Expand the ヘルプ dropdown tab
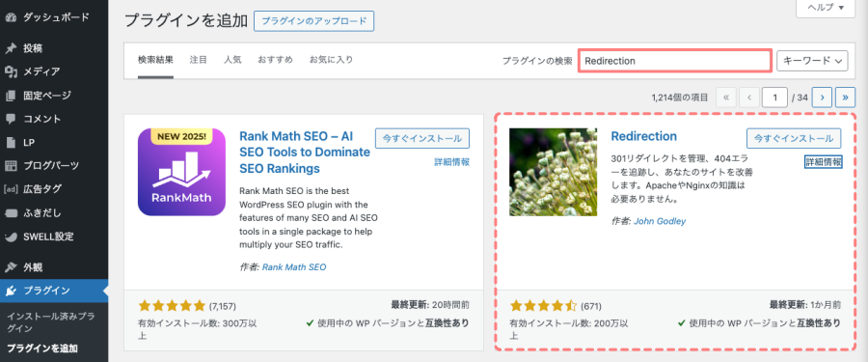868x362 pixels. click(825, 8)
